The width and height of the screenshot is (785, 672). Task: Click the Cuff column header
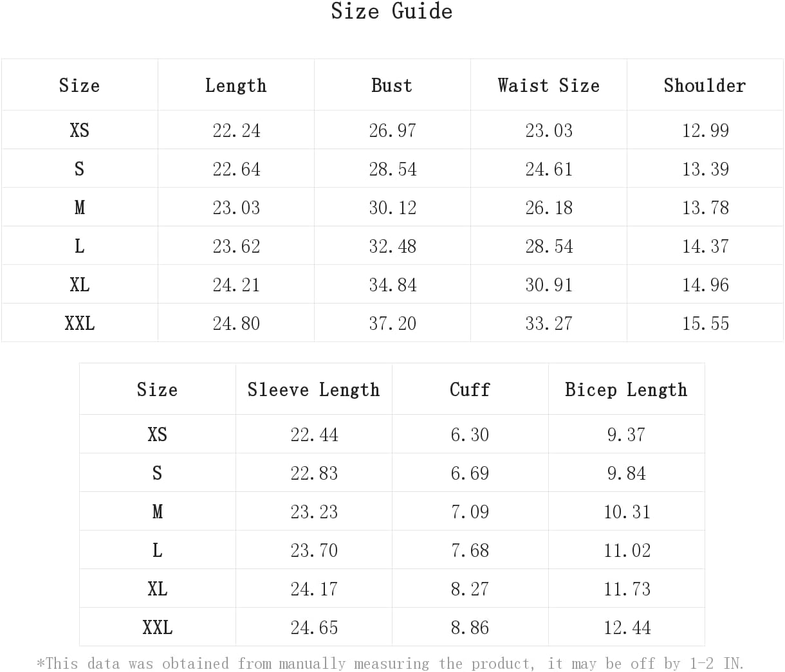coord(470,390)
